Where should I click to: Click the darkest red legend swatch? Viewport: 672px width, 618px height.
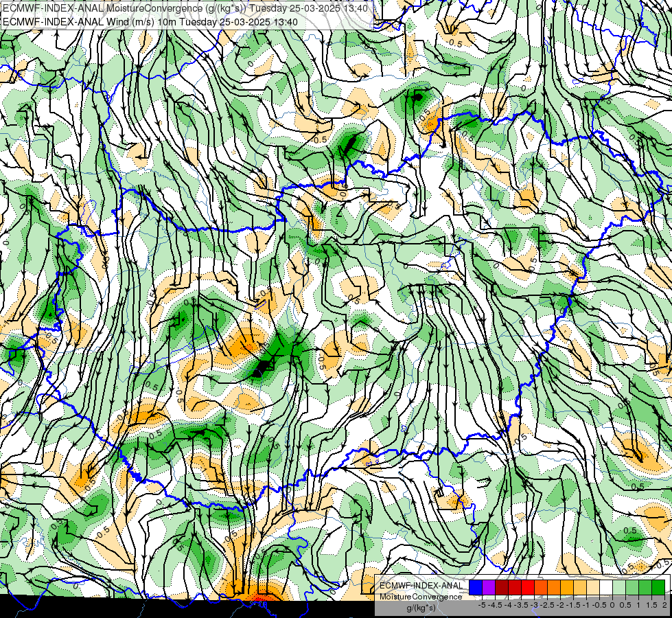502,587
